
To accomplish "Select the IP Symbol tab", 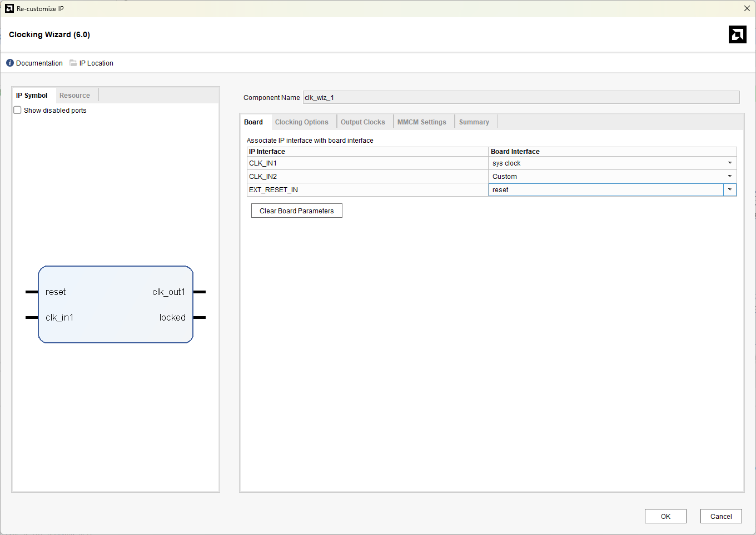I will tap(32, 96).
